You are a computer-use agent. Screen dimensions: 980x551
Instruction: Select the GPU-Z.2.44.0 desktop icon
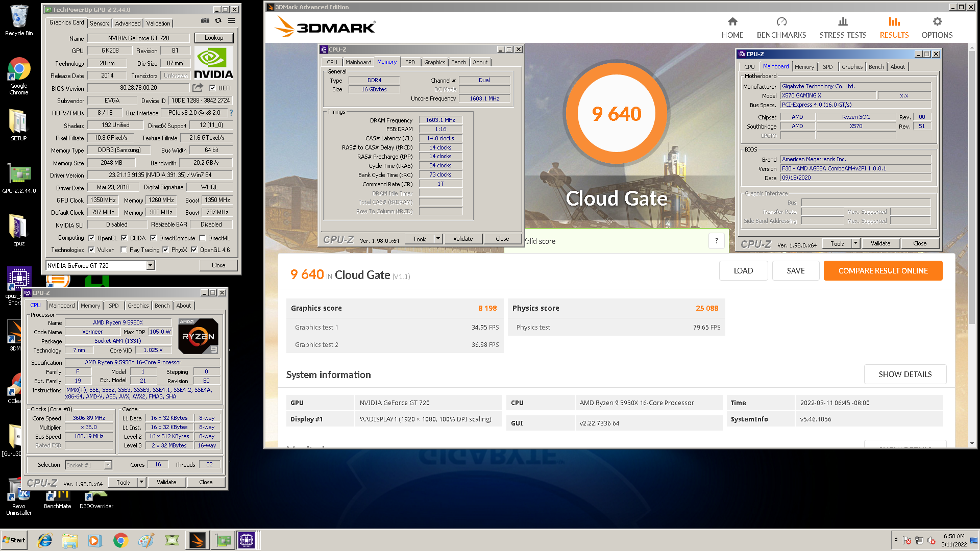[19, 178]
